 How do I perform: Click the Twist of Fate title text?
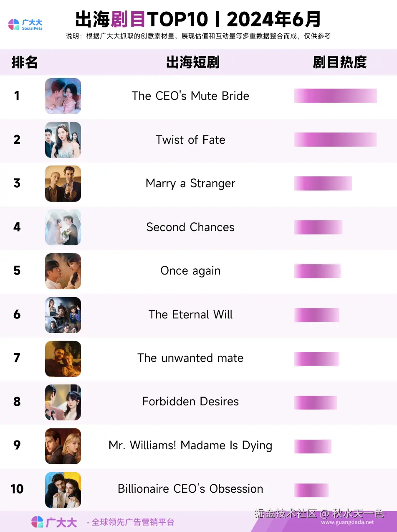click(190, 140)
